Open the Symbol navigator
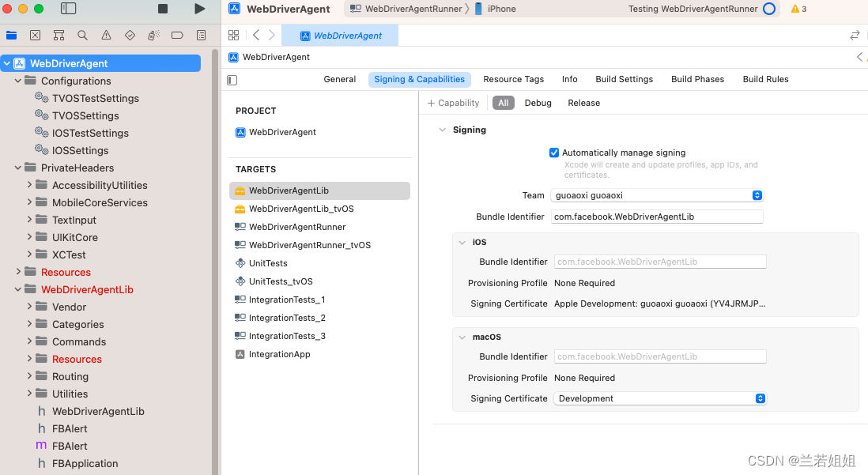This screenshot has width=868, height=475. 58,36
